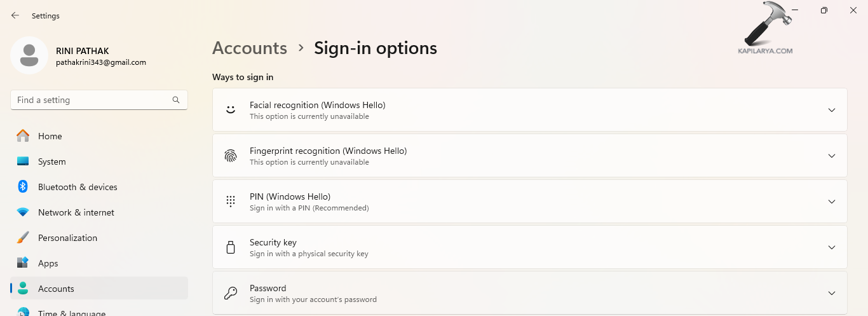The image size is (868, 316).
Task: Click the Apps icon in sidebar
Action: click(23, 263)
